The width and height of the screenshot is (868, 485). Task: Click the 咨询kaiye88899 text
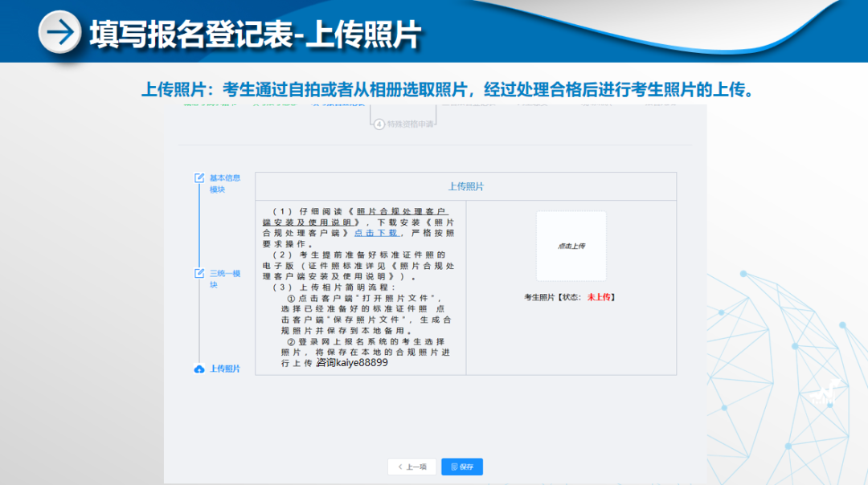352,363
